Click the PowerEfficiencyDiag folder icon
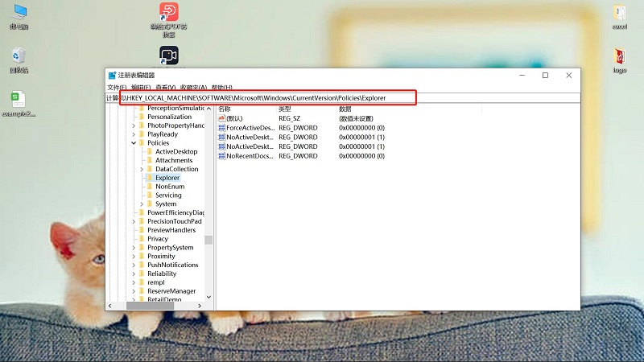The image size is (644, 362). pyautogui.click(x=142, y=212)
